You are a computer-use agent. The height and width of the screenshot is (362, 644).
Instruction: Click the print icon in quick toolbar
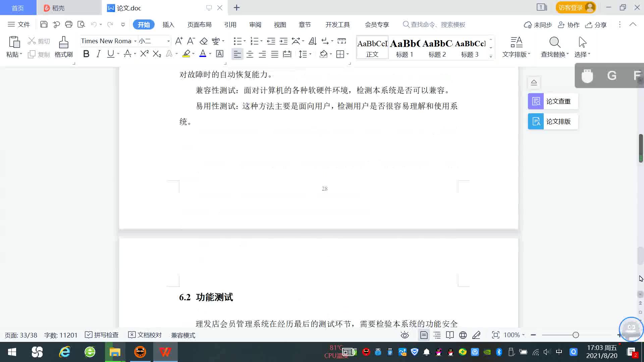(69, 24)
